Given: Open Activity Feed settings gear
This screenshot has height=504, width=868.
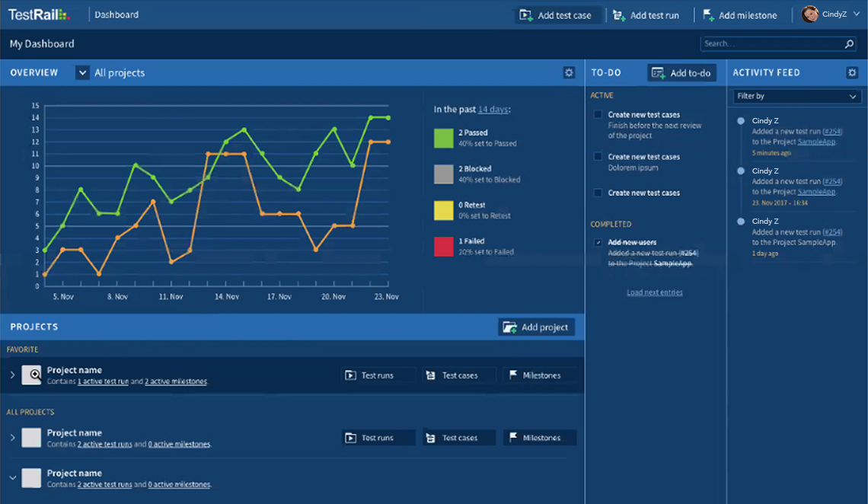Looking at the screenshot, I should [852, 73].
